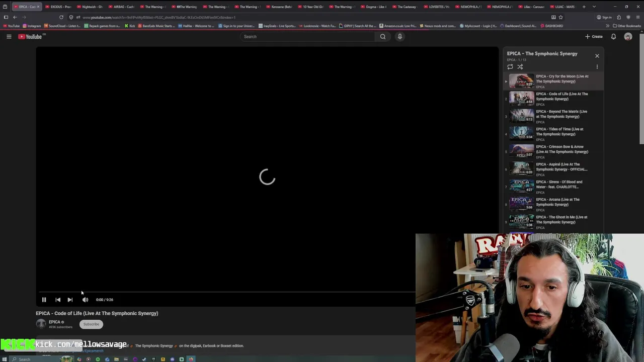Open the DASHBOARD bookmark
644x362 pixels.
point(551,26)
